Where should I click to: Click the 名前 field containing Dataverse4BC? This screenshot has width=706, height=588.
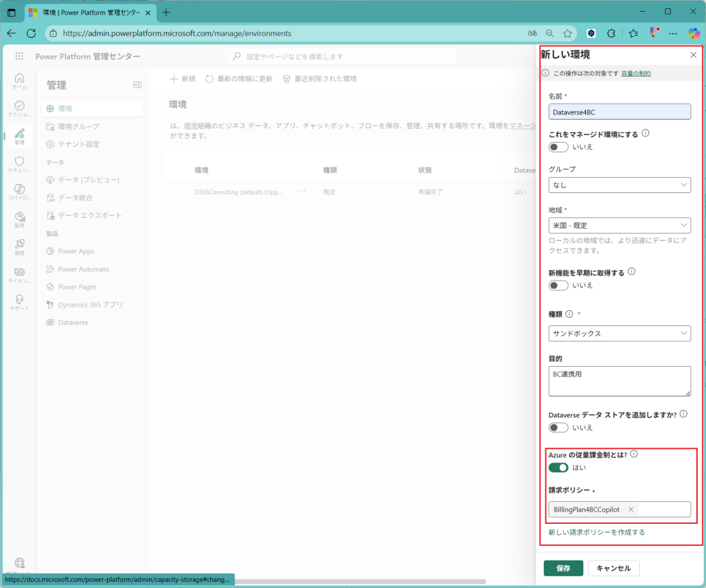coord(620,112)
